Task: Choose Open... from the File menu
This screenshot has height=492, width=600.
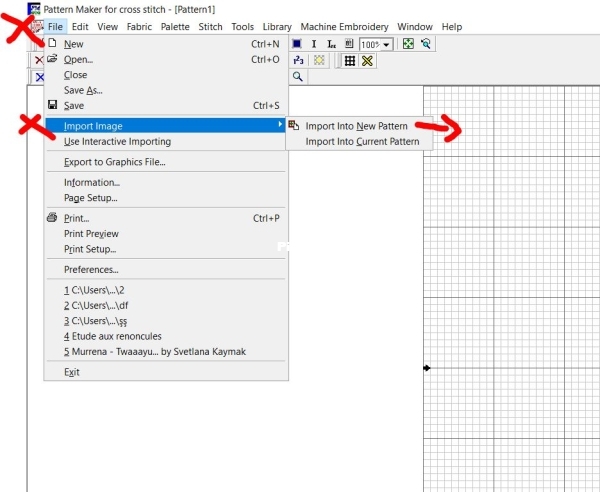Action: 166,59
